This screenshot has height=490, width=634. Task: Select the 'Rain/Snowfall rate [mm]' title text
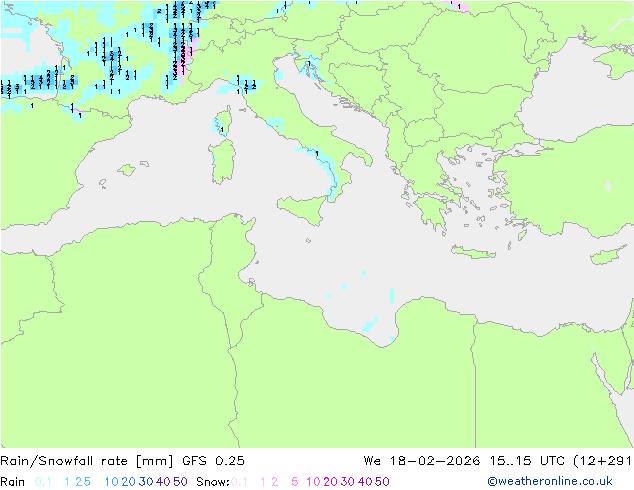click(87, 461)
